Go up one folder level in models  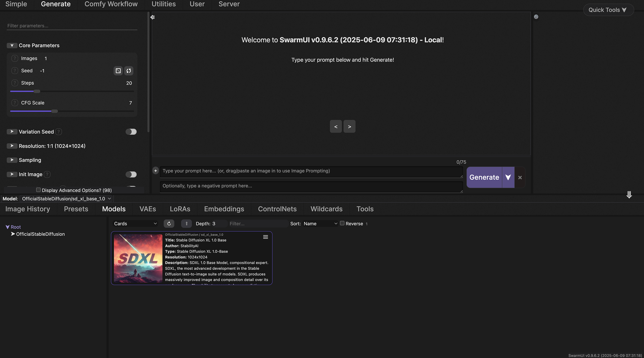(x=186, y=223)
